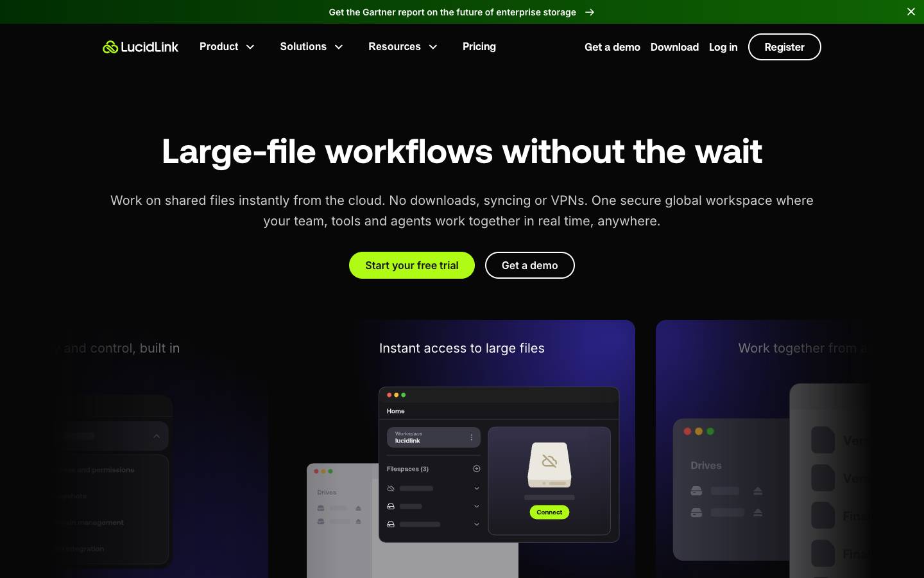Click the eject icon on first drive in right card
This screenshot has height=578, width=924.
point(758,491)
